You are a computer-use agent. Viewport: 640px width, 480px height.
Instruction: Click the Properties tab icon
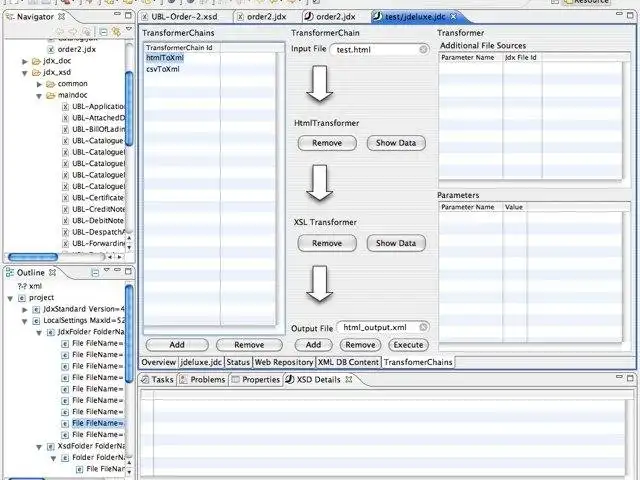point(235,380)
